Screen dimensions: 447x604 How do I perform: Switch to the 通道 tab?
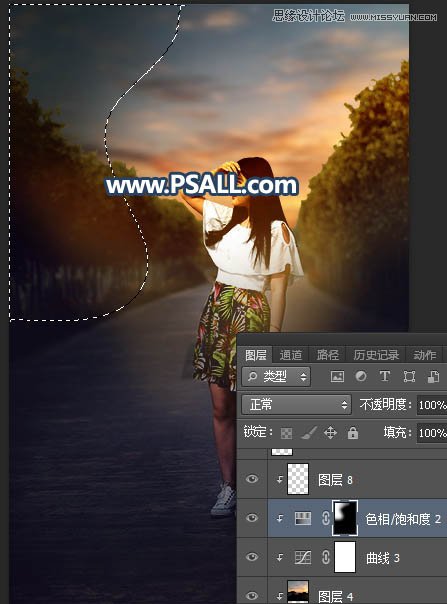click(x=291, y=355)
